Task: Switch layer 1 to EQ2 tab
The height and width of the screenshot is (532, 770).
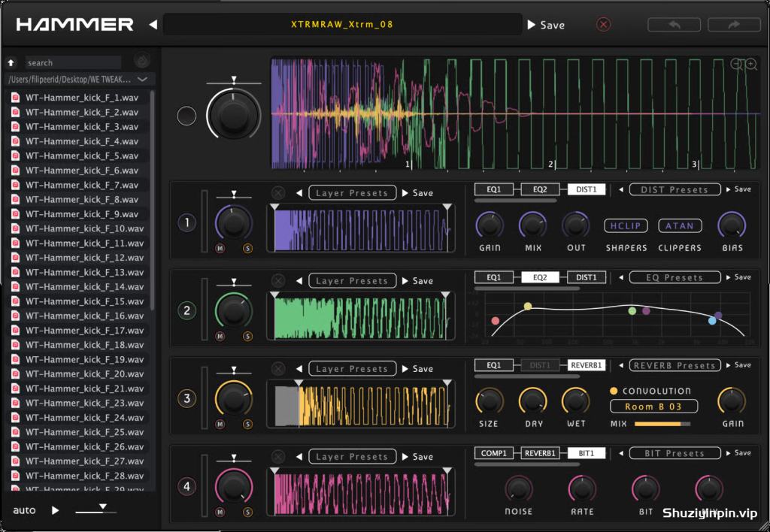Action: point(540,189)
